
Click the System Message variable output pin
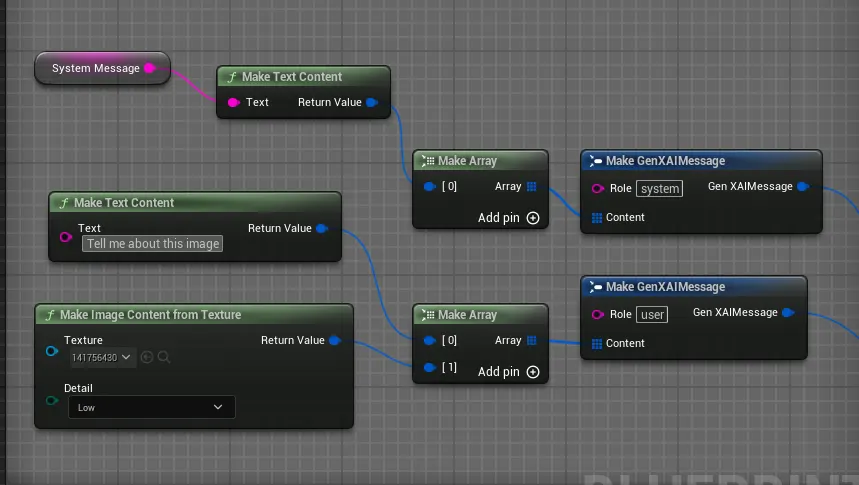coord(150,68)
